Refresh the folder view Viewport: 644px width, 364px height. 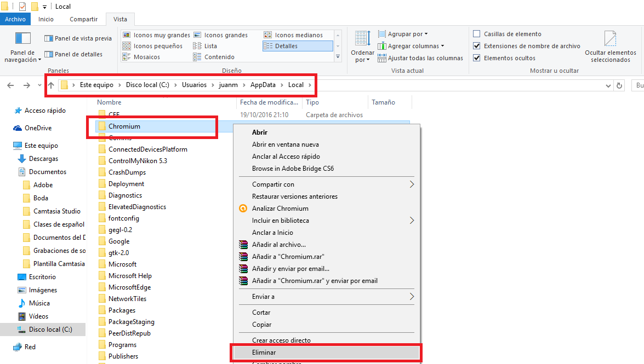(619, 86)
